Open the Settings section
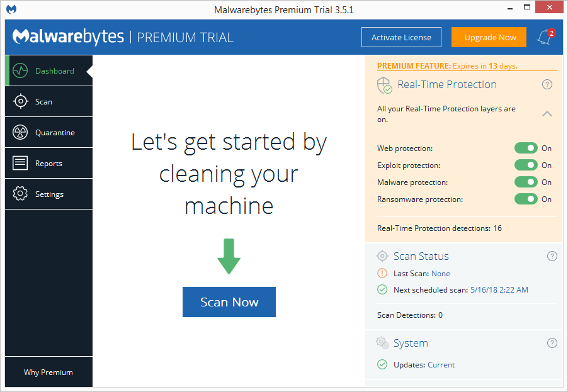The height and width of the screenshot is (392, 568). pos(49,194)
